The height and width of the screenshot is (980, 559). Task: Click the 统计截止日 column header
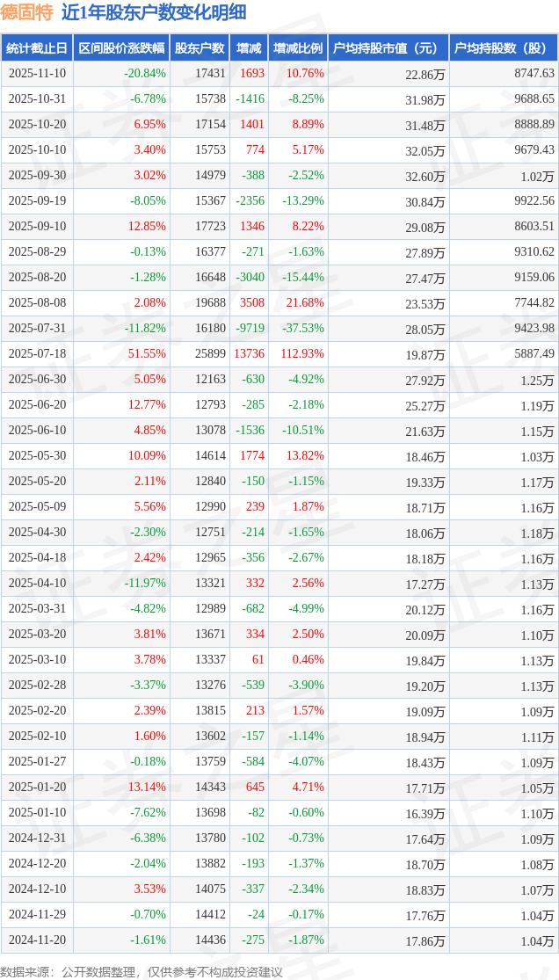(37, 48)
